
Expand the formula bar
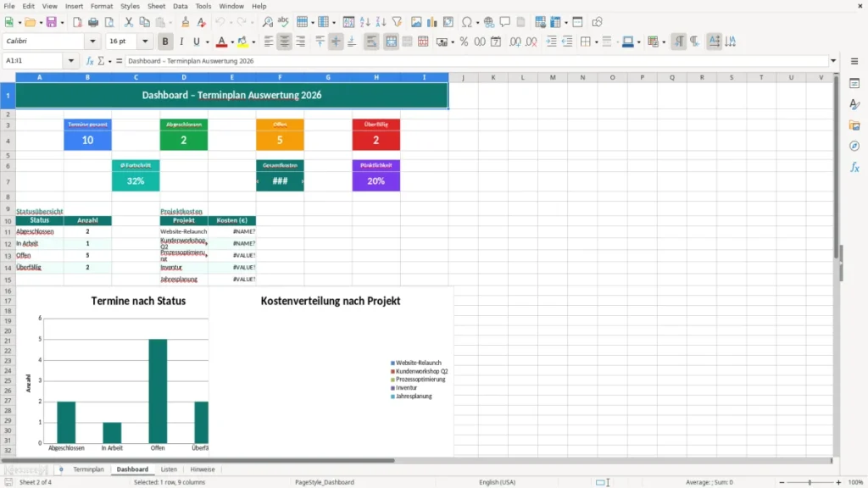(833, 61)
